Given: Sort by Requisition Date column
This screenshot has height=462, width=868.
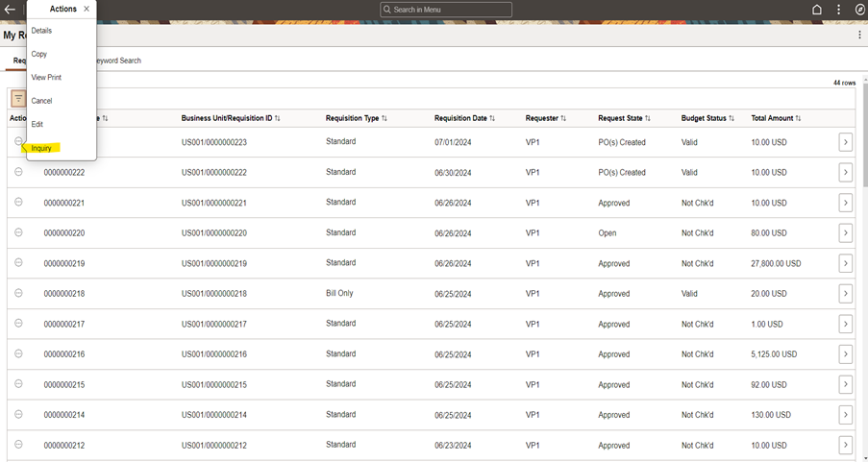Looking at the screenshot, I should pos(465,118).
